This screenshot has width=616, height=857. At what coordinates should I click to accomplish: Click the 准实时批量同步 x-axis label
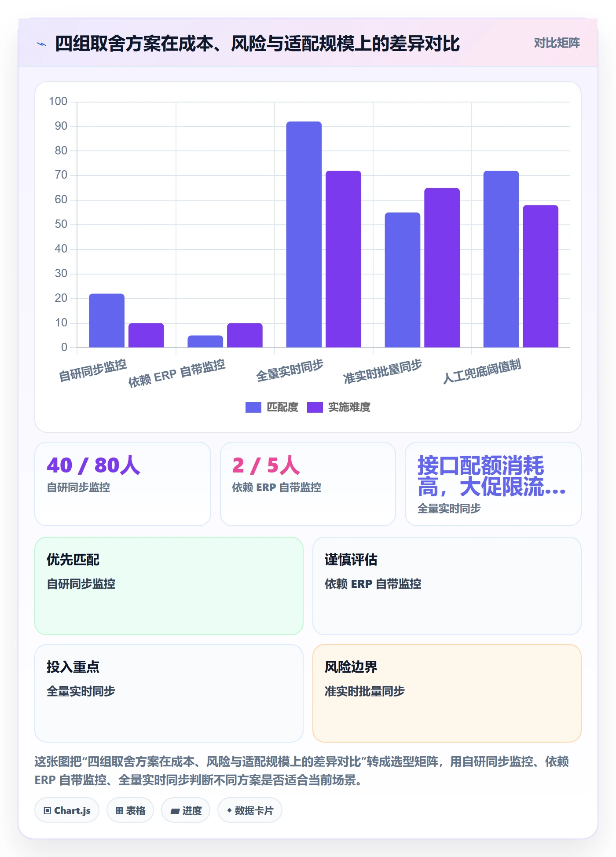pyautogui.click(x=383, y=372)
